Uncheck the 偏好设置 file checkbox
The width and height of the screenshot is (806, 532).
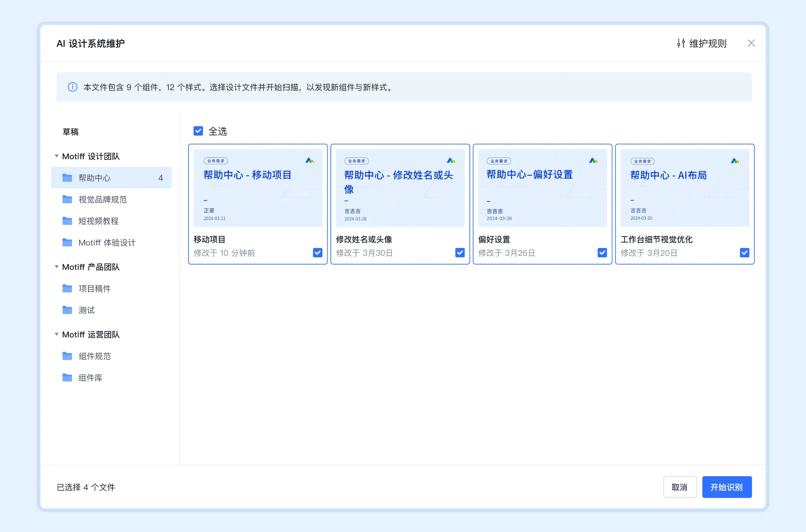tap(602, 253)
